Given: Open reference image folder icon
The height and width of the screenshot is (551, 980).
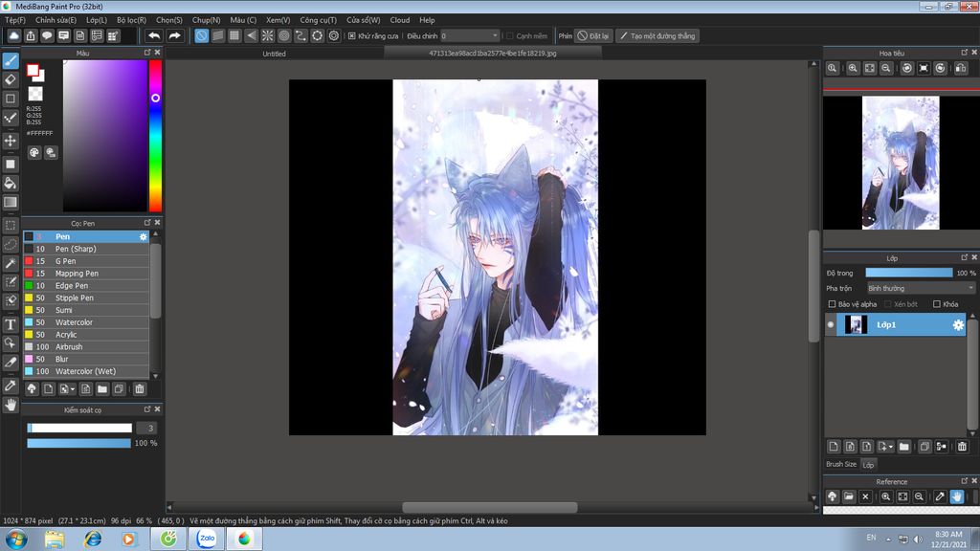Looking at the screenshot, I should 849,496.
